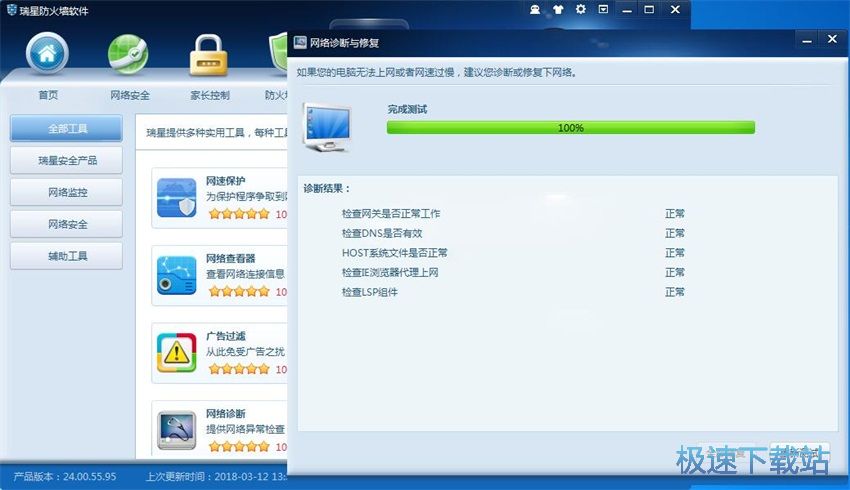Click 检查LSP组件 result row
The width and height of the screenshot is (850, 490).
coord(513,292)
